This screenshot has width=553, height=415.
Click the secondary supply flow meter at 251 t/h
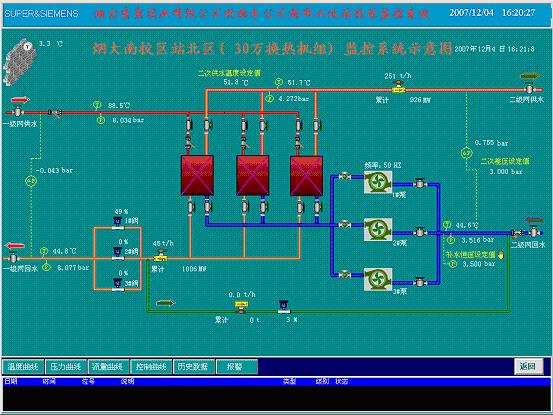pyautogui.click(x=399, y=87)
